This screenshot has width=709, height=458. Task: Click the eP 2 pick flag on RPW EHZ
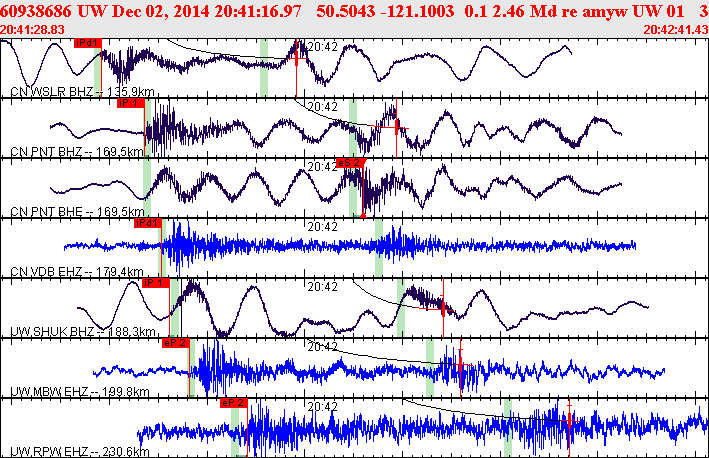[x=234, y=403]
